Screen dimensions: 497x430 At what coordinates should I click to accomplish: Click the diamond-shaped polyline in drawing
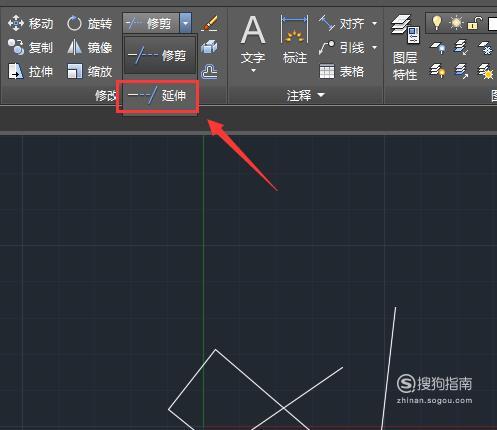tap(192, 380)
